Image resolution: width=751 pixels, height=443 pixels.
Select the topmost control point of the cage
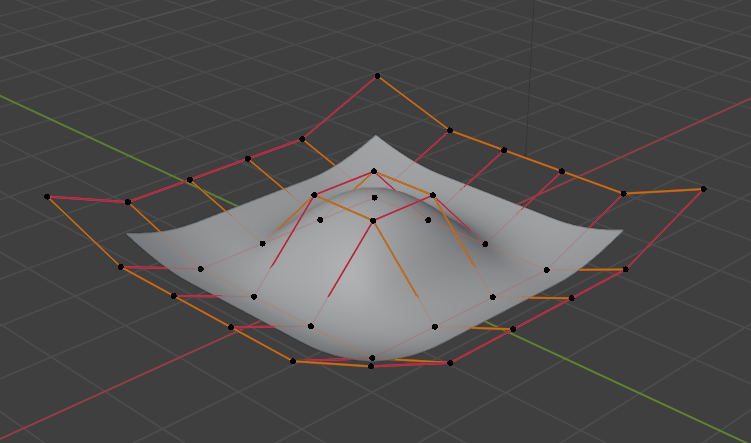[377, 76]
